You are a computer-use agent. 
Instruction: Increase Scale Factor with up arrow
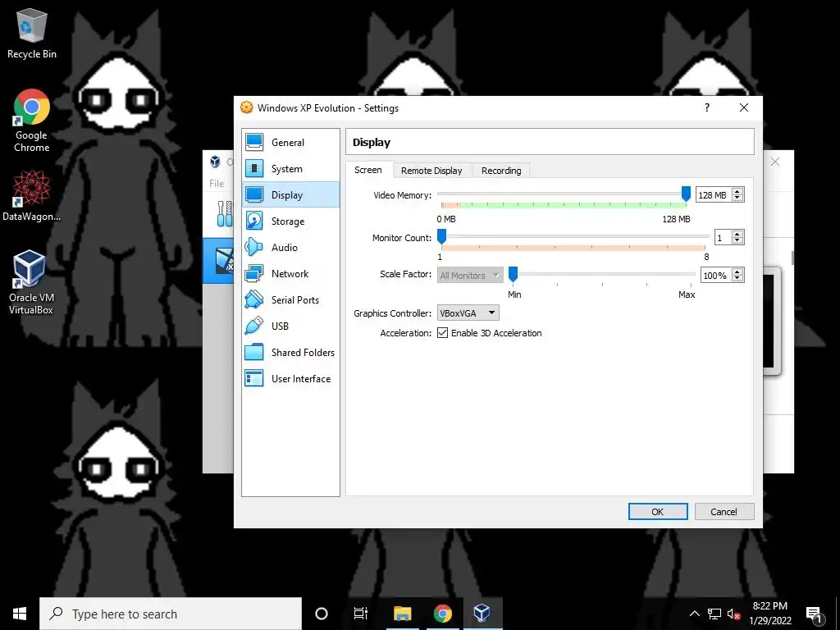click(x=737, y=272)
